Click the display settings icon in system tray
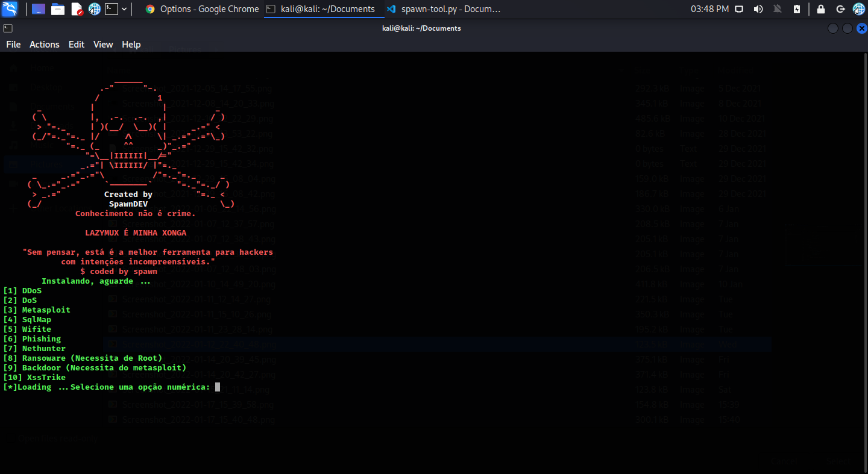 [739, 8]
